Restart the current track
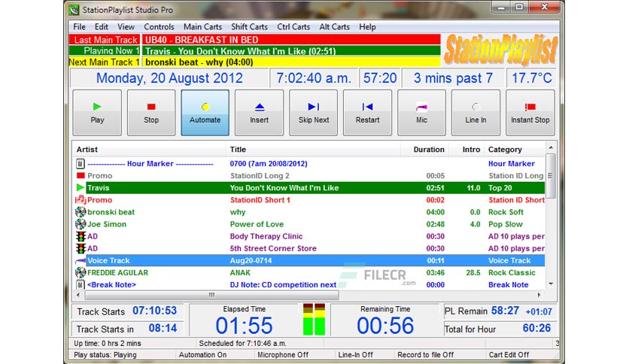This screenshot has width=629, height=364. [367, 113]
